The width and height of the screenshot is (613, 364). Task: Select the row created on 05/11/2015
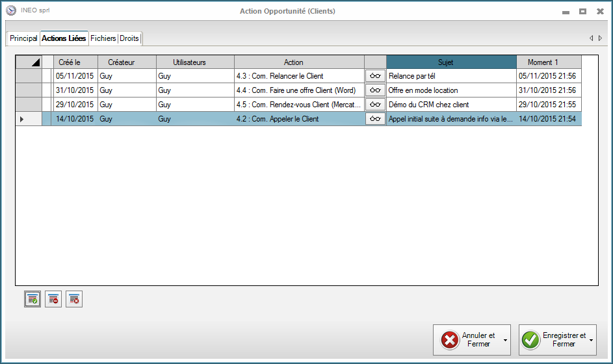pyautogui.click(x=75, y=76)
